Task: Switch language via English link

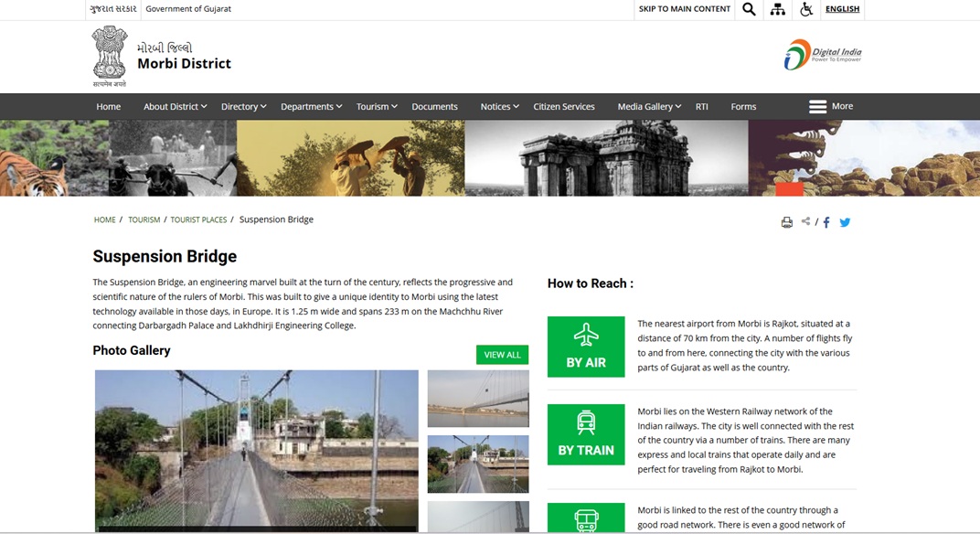Action: point(842,9)
